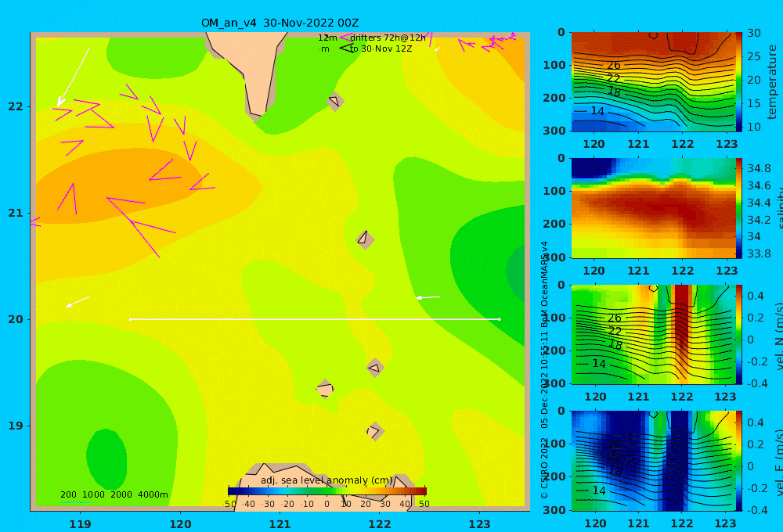Image resolution: width=783 pixels, height=532 pixels.
Task: Click the temperature colorbar
Action: pos(739,82)
